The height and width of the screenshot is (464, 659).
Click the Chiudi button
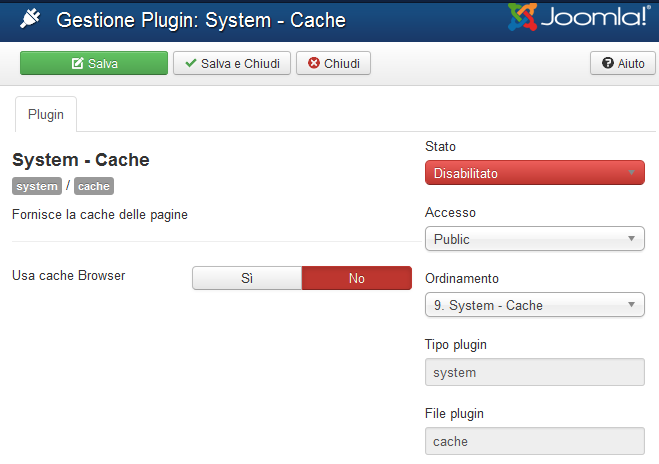click(x=333, y=63)
